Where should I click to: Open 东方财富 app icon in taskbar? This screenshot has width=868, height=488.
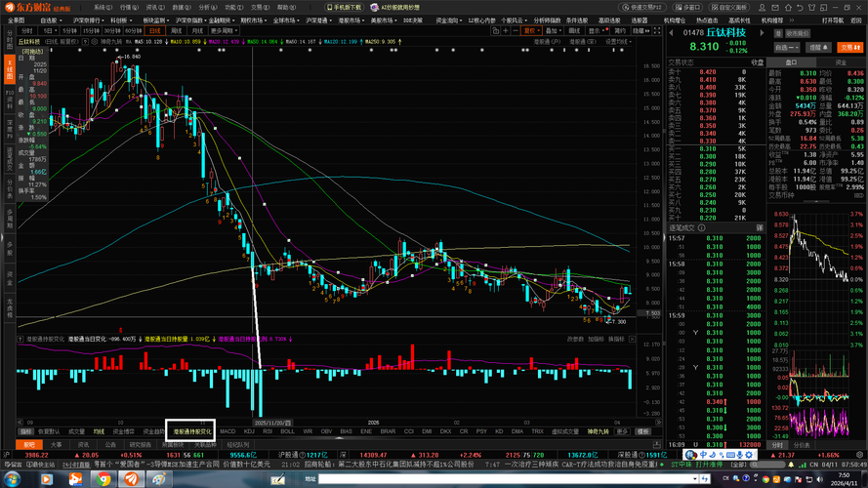click(131, 478)
